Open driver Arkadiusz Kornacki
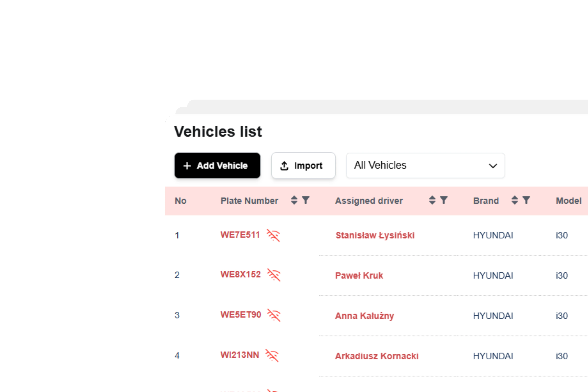The width and height of the screenshot is (588, 392). click(x=377, y=356)
